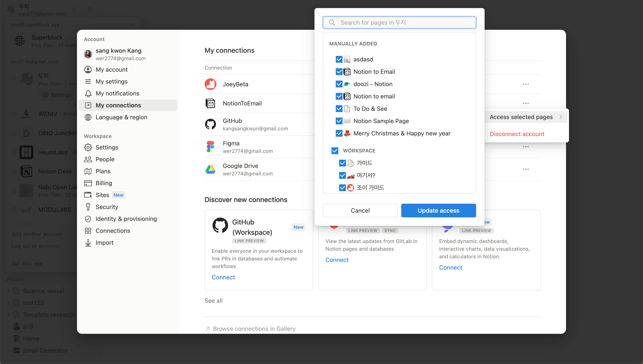
Task: Toggle the WORKSPACE section checkbox
Action: (334, 151)
